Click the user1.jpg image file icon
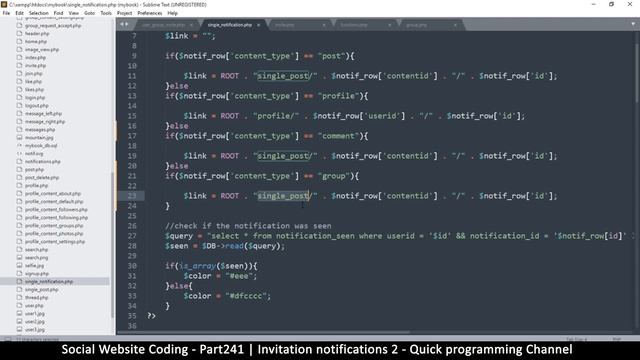 tap(19, 313)
